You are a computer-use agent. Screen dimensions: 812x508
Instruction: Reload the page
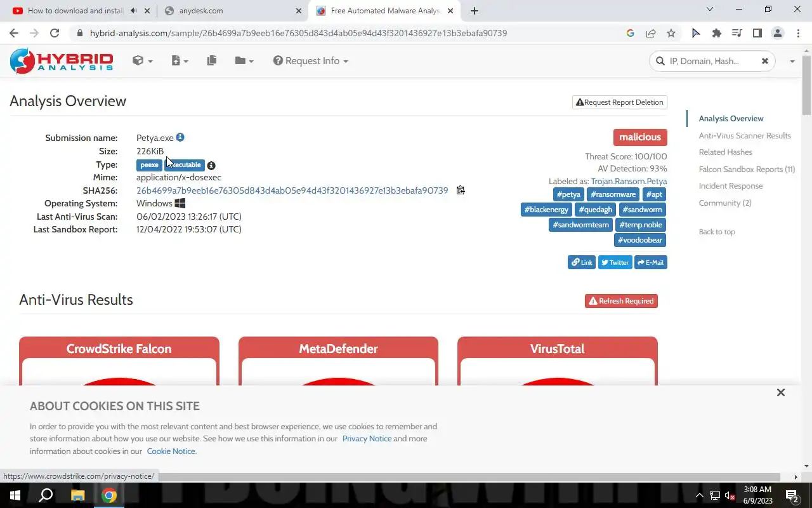55,33
